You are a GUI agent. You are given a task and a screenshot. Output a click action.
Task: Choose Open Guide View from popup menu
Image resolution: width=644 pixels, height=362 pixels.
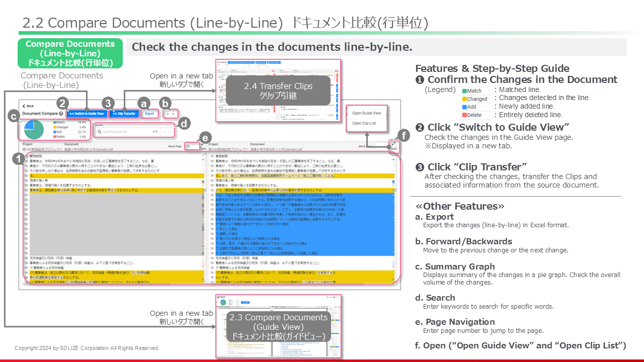click(x=366, y=113)
